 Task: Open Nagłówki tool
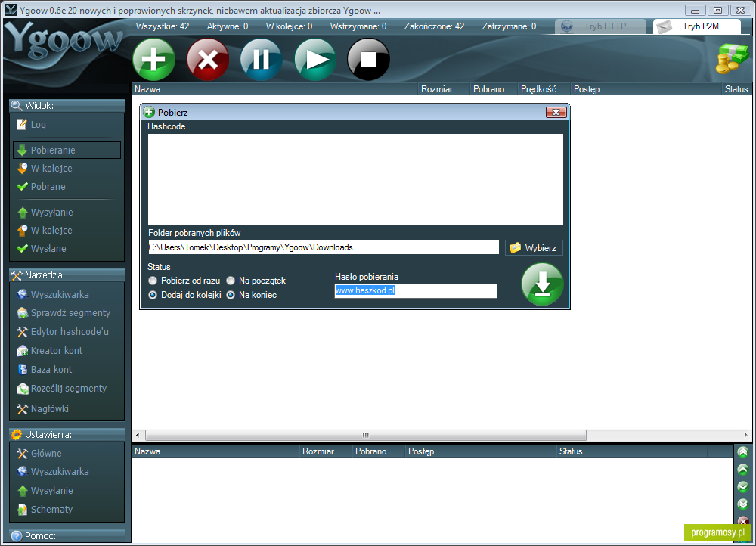point(42,409)
